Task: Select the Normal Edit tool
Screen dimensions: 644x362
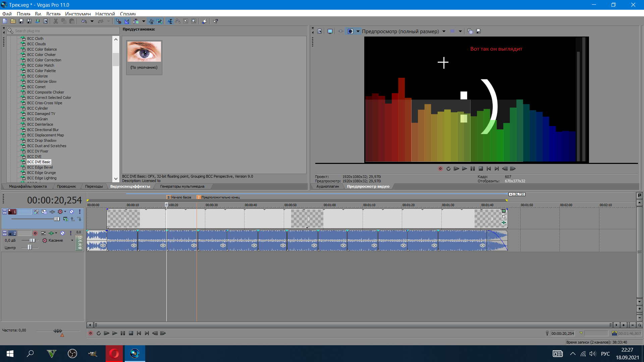Action: 170,21
